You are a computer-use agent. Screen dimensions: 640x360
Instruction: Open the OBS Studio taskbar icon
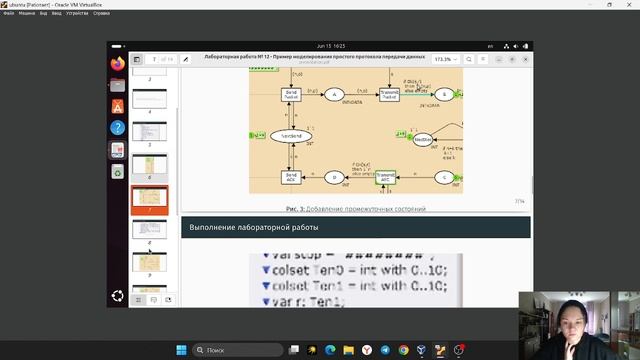click(x=459, y=350)
